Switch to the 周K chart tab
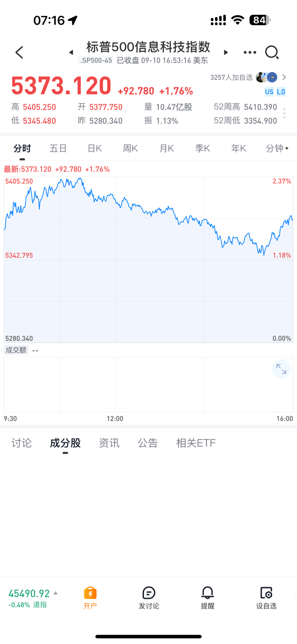This screenshot has width=297, height=644. tap(130, 148)
